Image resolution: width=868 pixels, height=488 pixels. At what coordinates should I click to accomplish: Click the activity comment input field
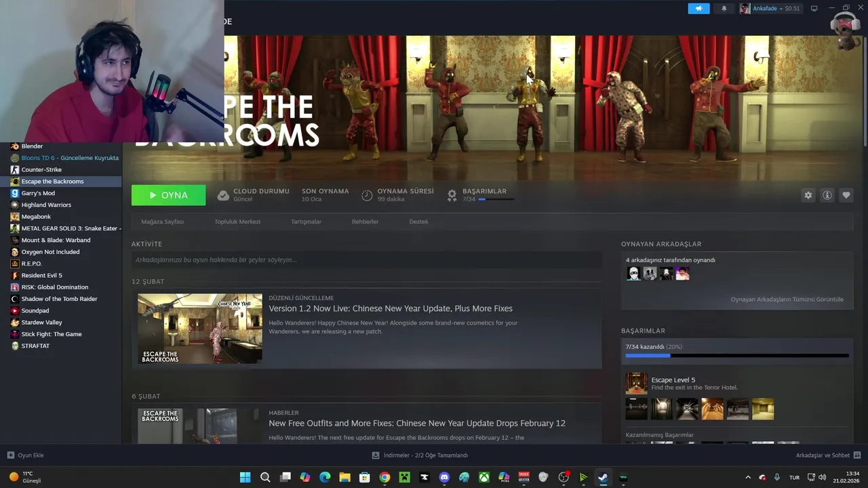coord(366,260)
